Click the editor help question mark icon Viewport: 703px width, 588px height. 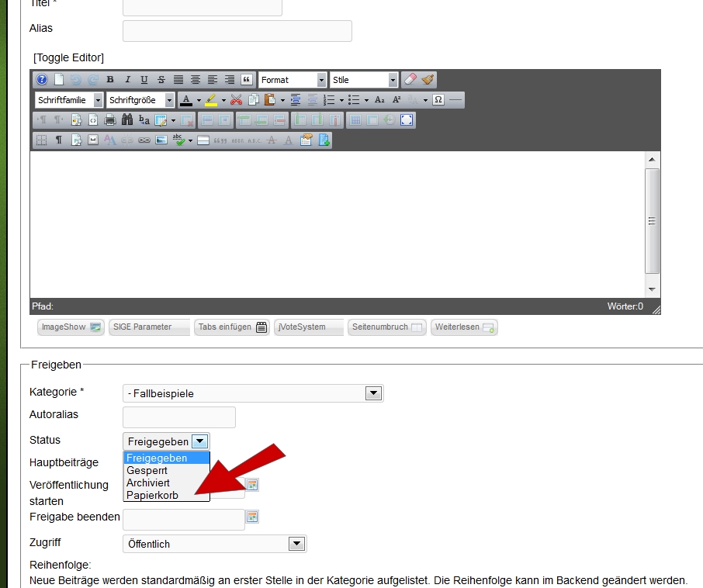coord(42,80)
